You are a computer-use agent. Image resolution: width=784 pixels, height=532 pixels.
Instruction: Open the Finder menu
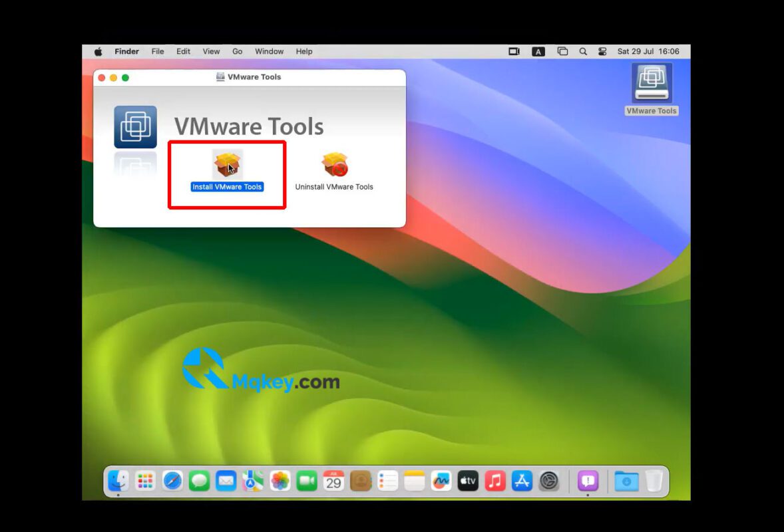[126, 51]
